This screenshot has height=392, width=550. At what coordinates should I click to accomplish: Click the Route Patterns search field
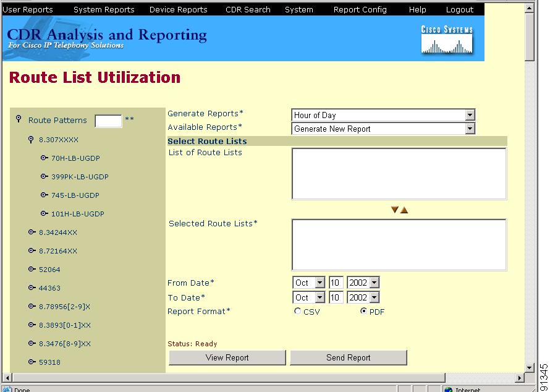[108, 121]
